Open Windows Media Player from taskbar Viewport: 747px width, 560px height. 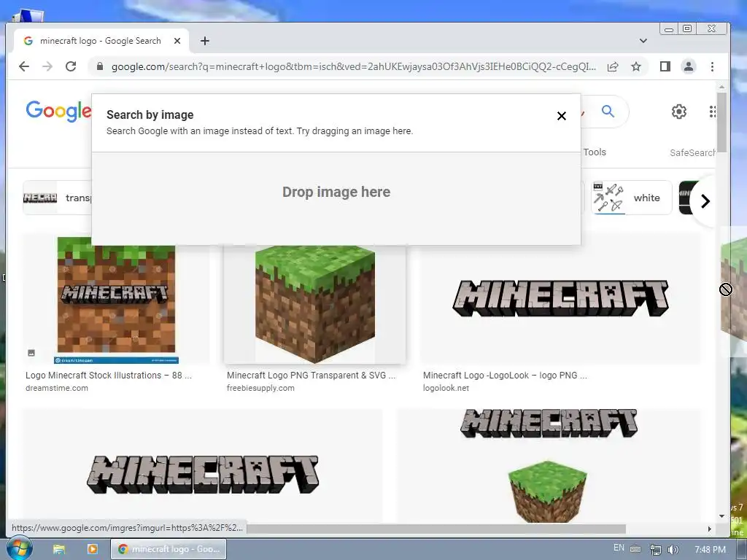pos(93,550)
